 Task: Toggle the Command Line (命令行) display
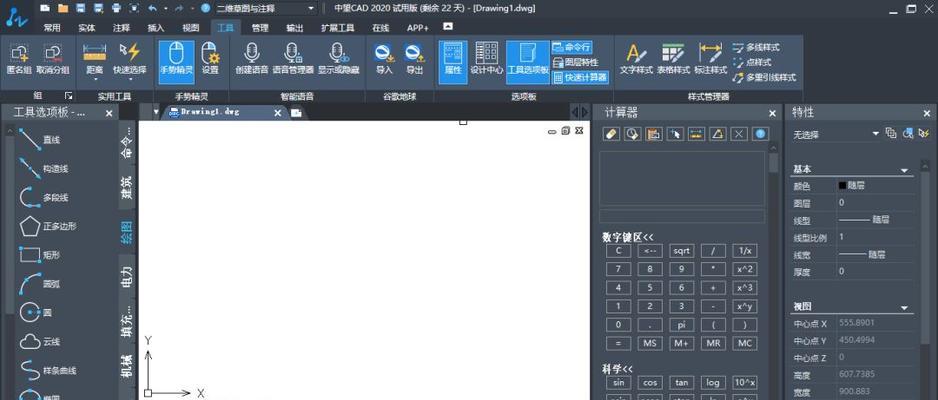(x=572, y=47)
